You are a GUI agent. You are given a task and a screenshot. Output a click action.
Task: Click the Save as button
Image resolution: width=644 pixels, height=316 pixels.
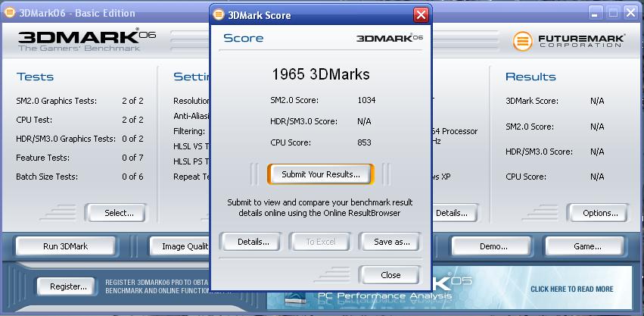coord(391,242)
